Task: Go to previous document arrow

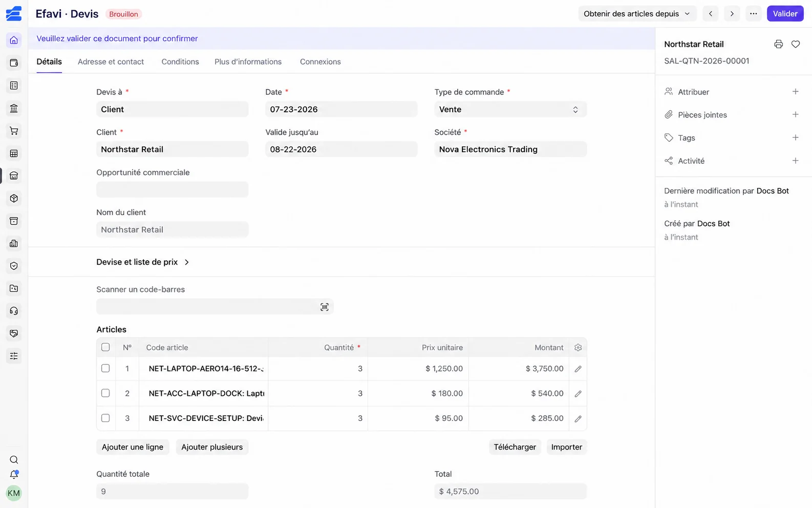Action: click(x=710, y=14)
